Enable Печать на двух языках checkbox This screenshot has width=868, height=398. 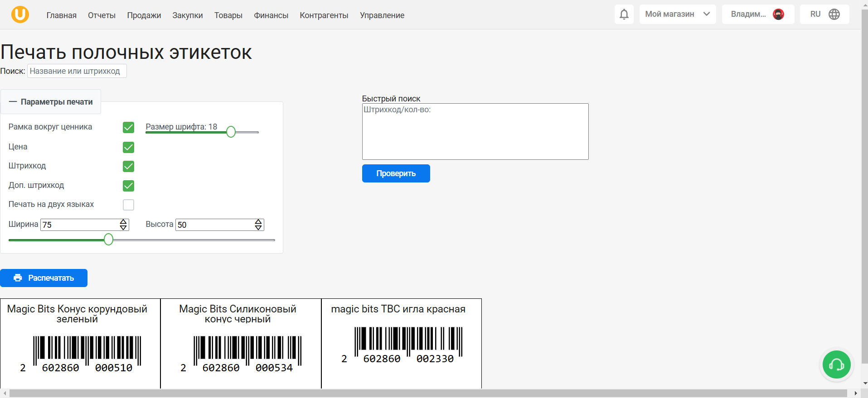coord(128,205)
